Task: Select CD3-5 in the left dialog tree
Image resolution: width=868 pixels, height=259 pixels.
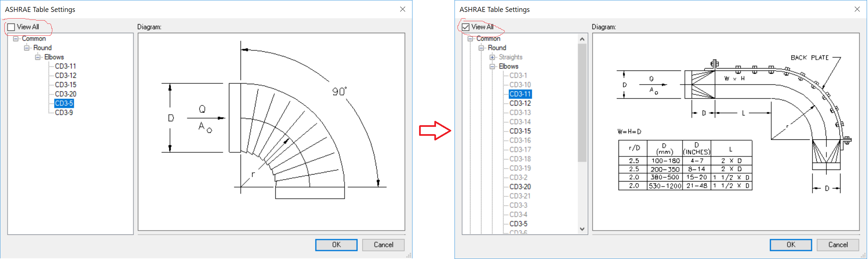Action: pos(64,103)
